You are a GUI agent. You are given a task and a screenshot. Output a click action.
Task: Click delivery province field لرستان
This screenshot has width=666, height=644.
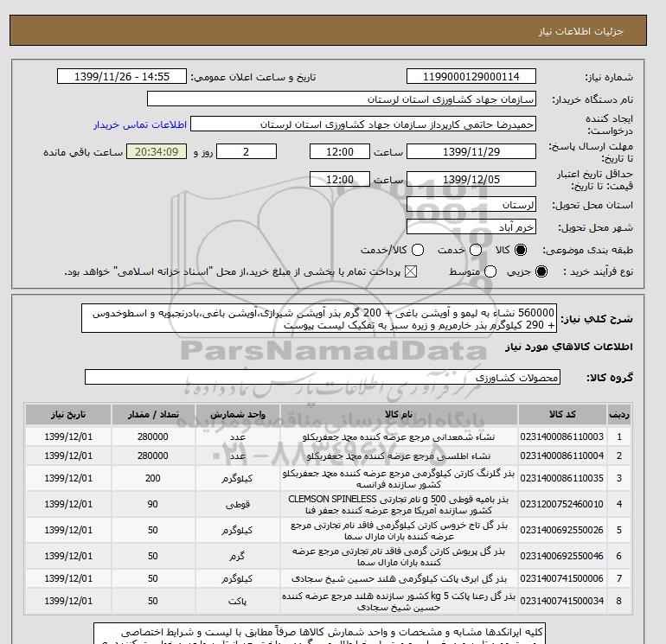click(471, 205)
